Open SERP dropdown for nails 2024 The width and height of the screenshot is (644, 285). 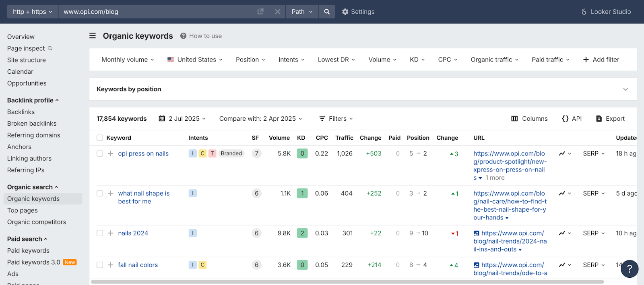coord(594,233)
